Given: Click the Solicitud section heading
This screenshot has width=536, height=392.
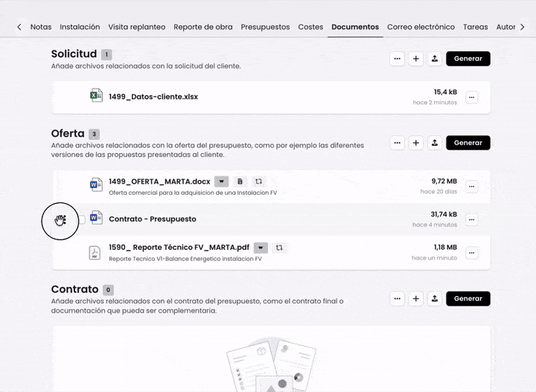Looking at the screenshot, I should [74, 54].
